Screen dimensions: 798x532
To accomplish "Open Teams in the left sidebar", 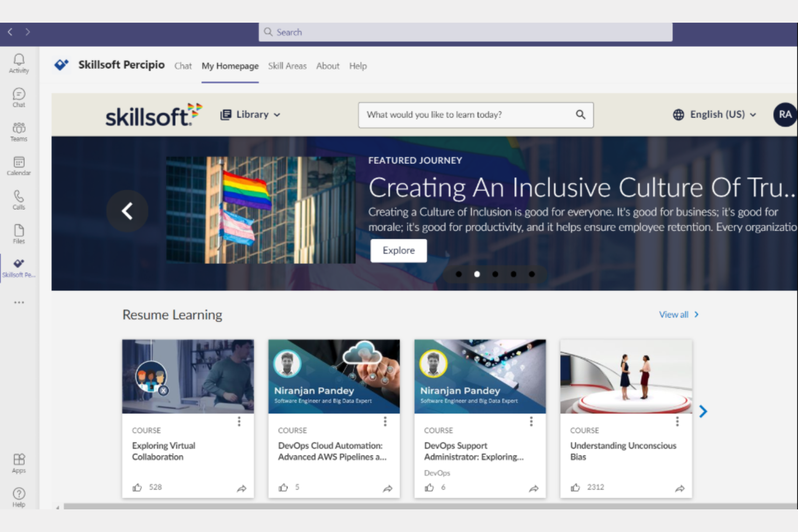I will pos(19,132).
